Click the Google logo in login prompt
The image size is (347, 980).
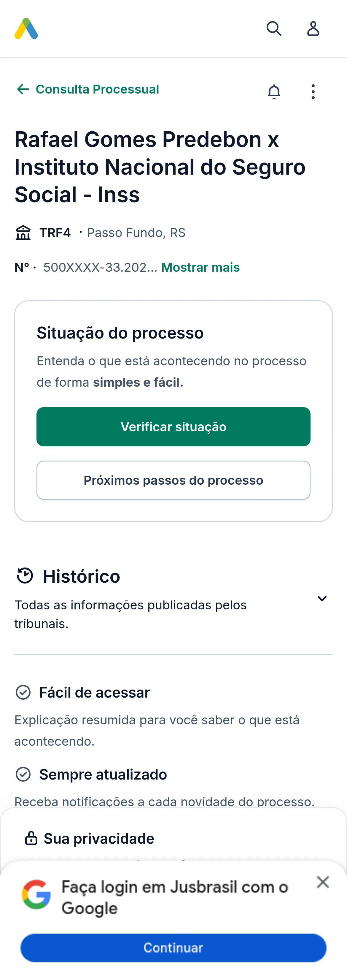point(36,894)
